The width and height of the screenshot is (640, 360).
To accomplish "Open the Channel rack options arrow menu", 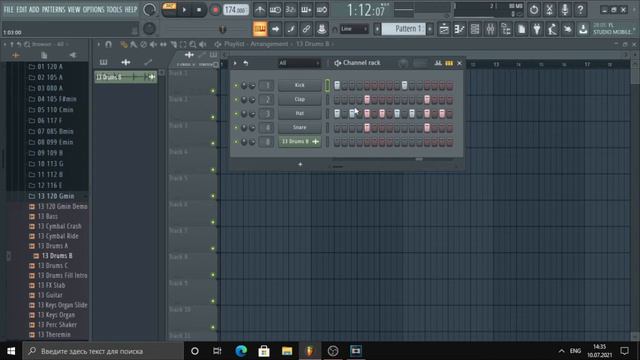I will tap(235, 63).
